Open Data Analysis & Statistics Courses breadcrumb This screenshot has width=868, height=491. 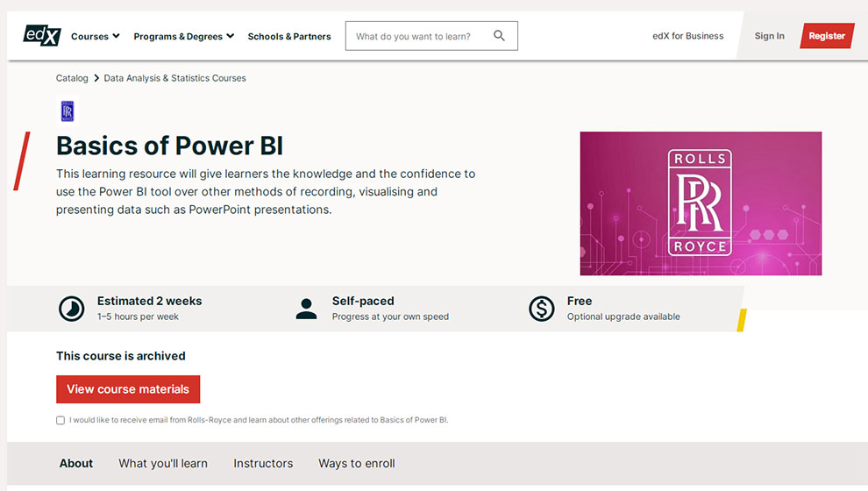pos(175,78)
